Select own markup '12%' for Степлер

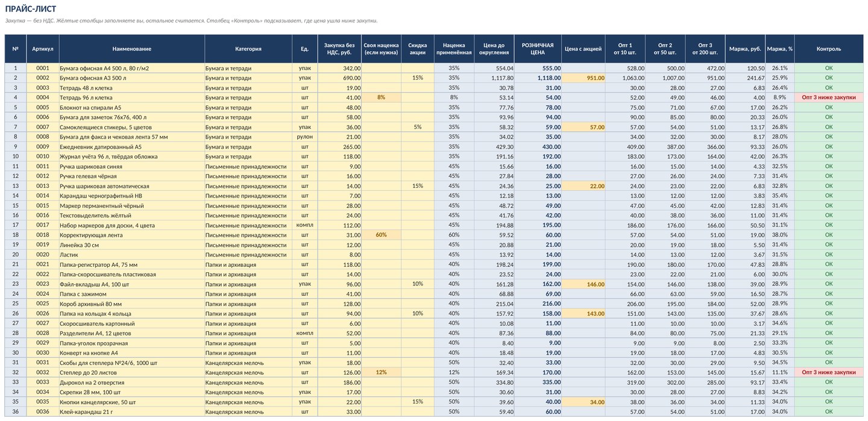pyautogui.click(x=381, y=372)
